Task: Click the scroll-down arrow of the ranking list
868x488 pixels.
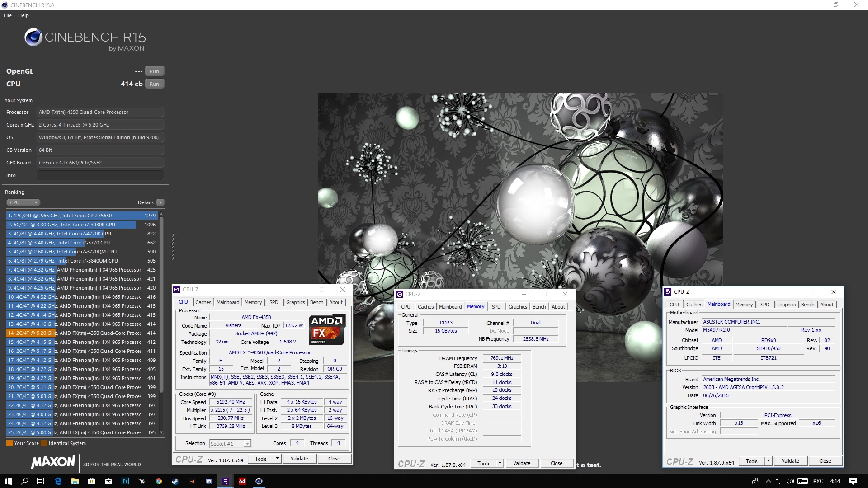Action: click(161, 433)
